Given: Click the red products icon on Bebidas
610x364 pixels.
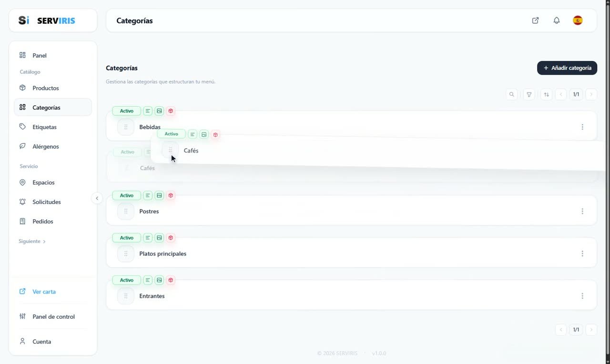Looking at the screenshot, I should click(x=171, y=111).
